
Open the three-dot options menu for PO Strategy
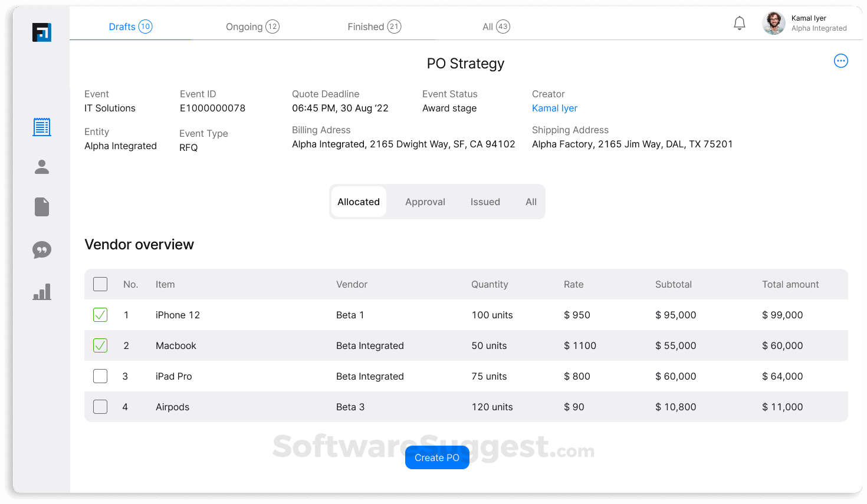point(841,61)
